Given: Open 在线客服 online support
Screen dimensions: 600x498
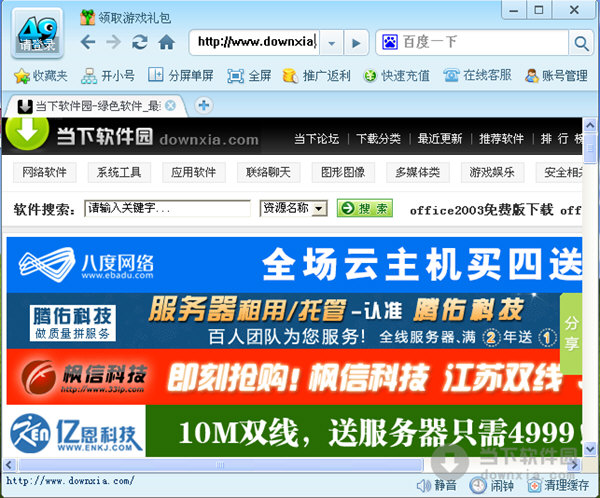Looking at the screenshot, I should pyautogui.click(x=477, y=75).
